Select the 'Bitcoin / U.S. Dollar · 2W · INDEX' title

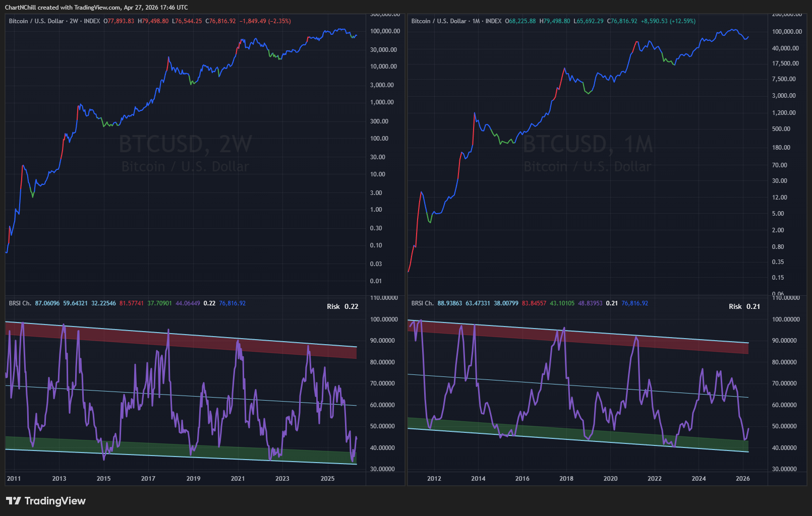[54, 21]
